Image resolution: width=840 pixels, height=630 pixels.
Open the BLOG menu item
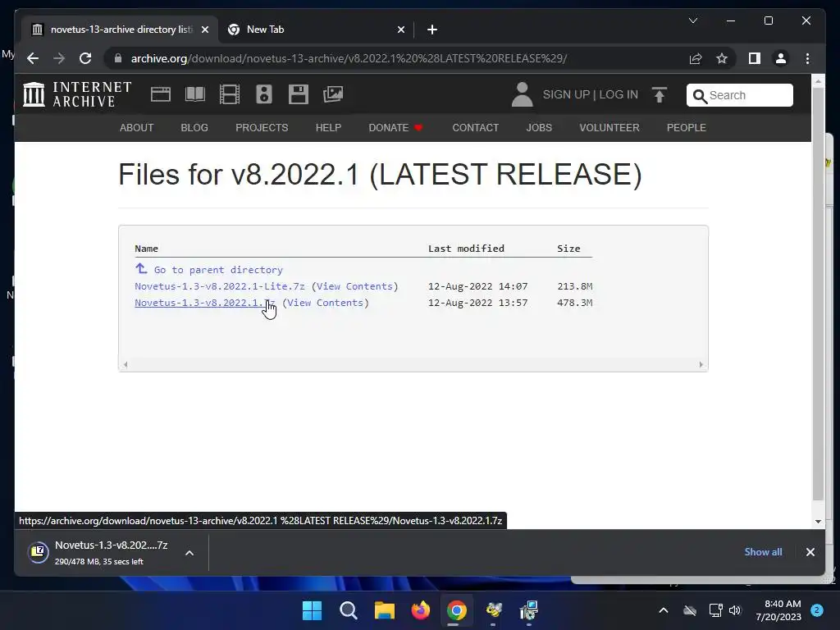click(194, 127)
